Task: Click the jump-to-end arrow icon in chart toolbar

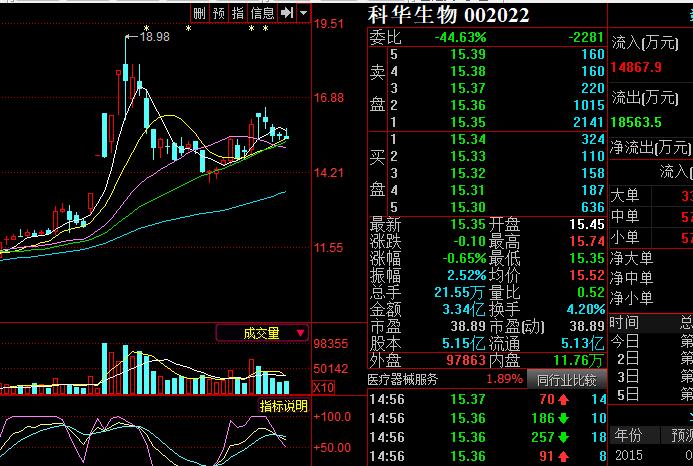Action: pos(287,13)
